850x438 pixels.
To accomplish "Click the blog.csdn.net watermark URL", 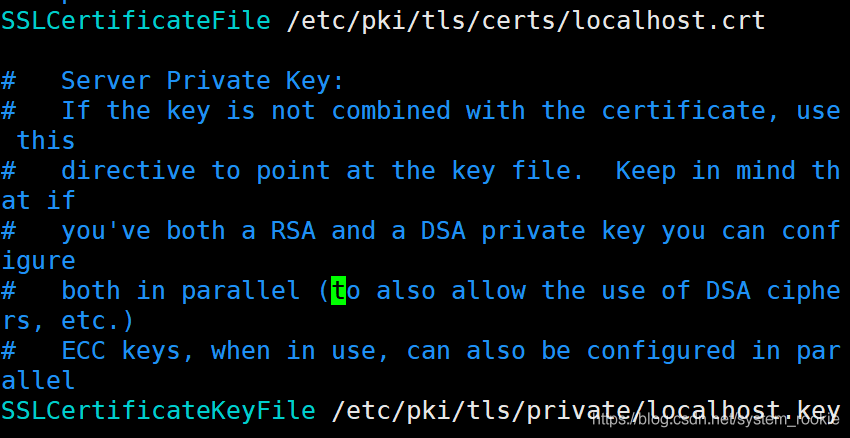I will click(x=717, y=422).
